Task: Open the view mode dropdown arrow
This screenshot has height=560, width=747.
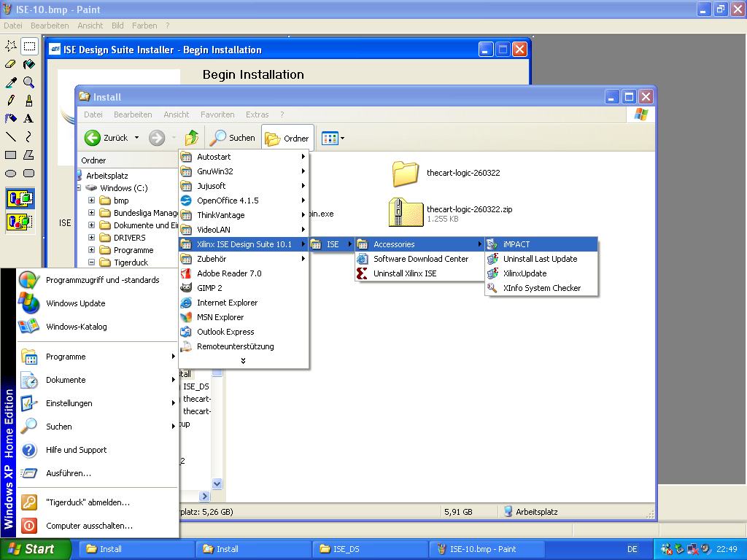Action: pos(342,138)
